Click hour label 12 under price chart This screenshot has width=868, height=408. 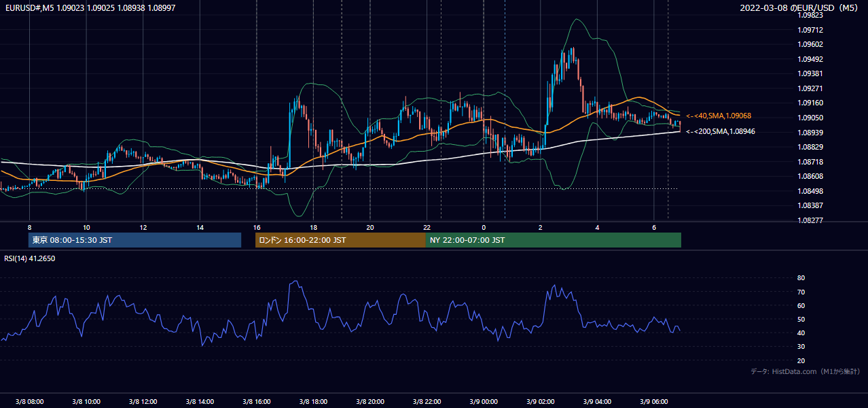pyautogui.click(x=143, y=227)
